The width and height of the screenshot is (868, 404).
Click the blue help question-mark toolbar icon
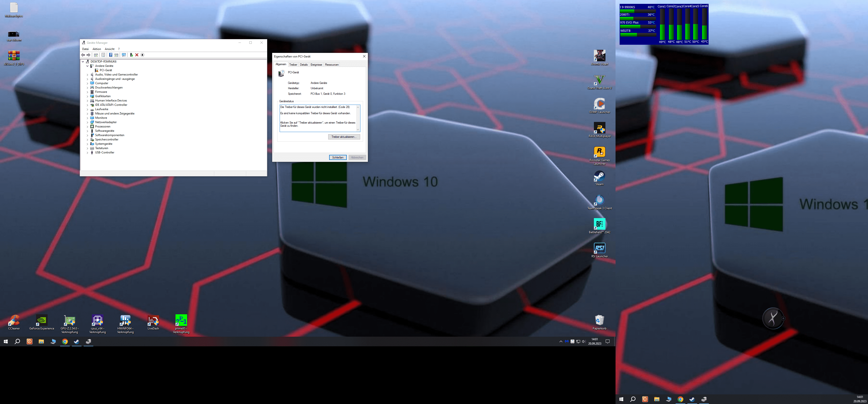pyautogui.click(x=111, y=55)
